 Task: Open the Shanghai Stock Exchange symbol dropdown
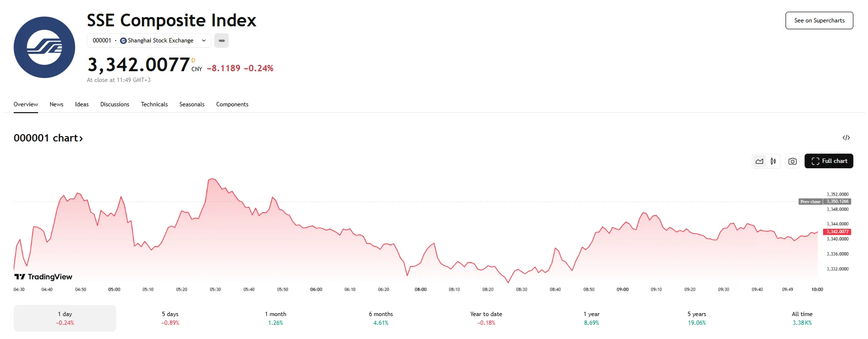(x=204, y=40)
